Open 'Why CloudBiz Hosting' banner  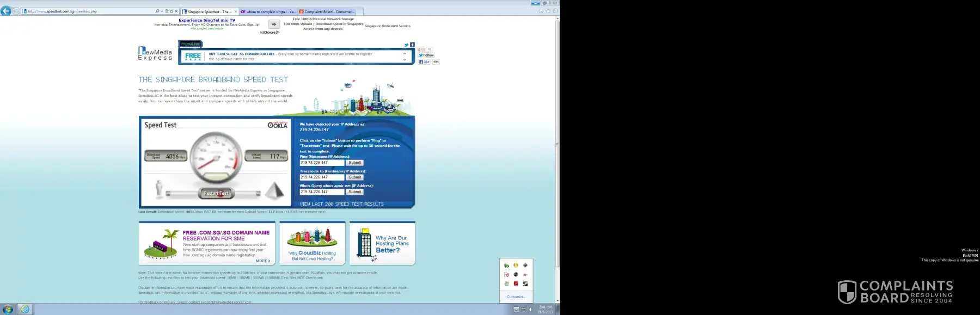tap(313, 243)
